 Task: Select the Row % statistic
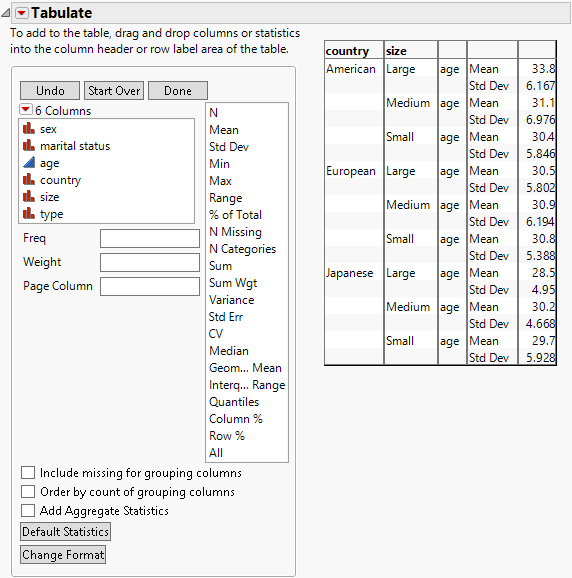coord(227,436)
